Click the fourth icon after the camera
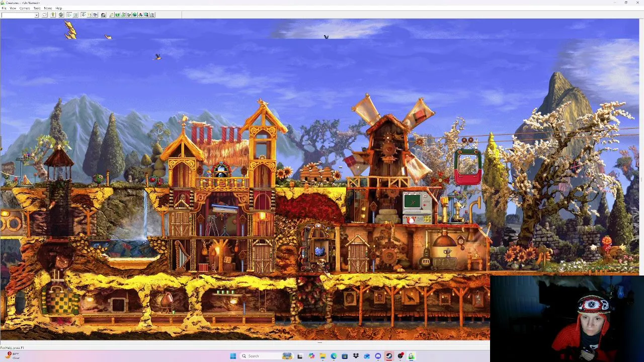 129,15
